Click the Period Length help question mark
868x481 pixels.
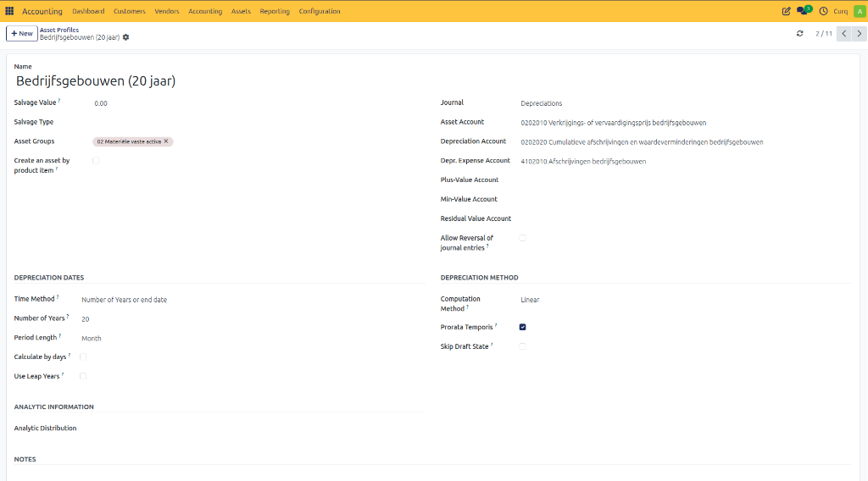pos(60,335)
